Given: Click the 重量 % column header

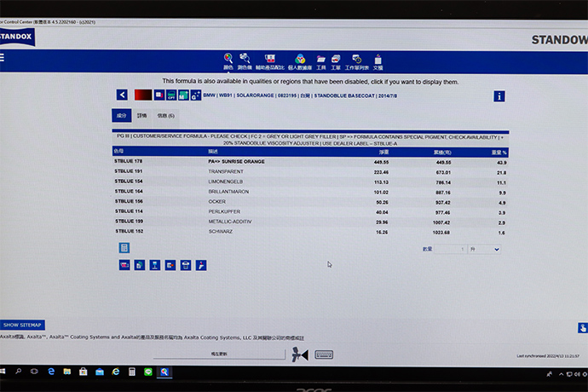Looking at the screenshot, I should [x=499, y=153].
